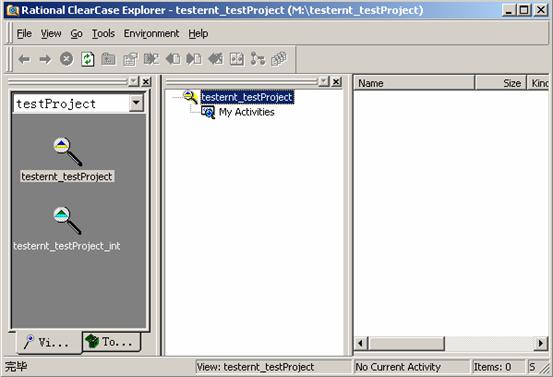Close the tree pane
Screen dimensions: 553x377
(337, 82)
